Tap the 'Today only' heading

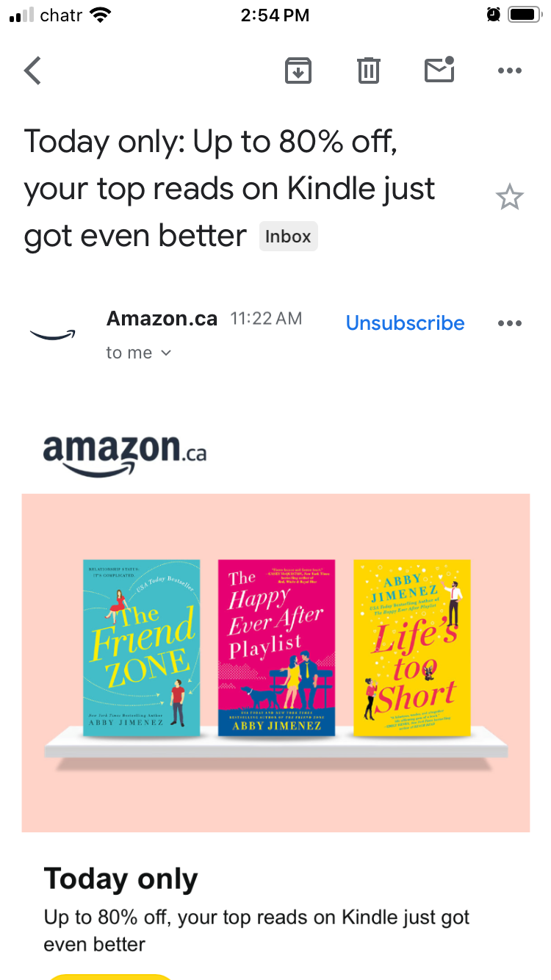(x=120, y=879)
